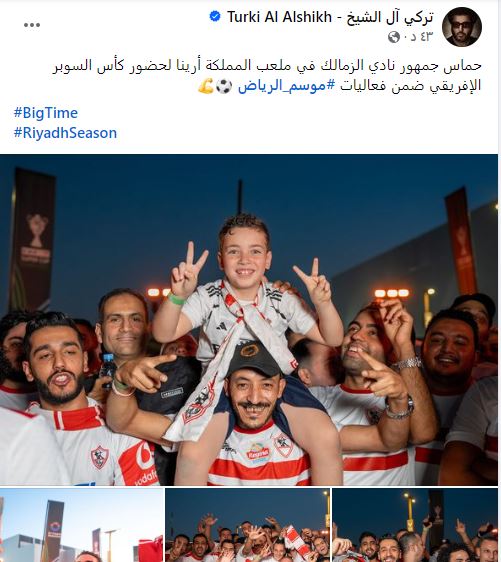Image resolution: width=501 pixels, height=562 pixels.
Task: Click the Arabic post caption text
Action: click(267, 76)
